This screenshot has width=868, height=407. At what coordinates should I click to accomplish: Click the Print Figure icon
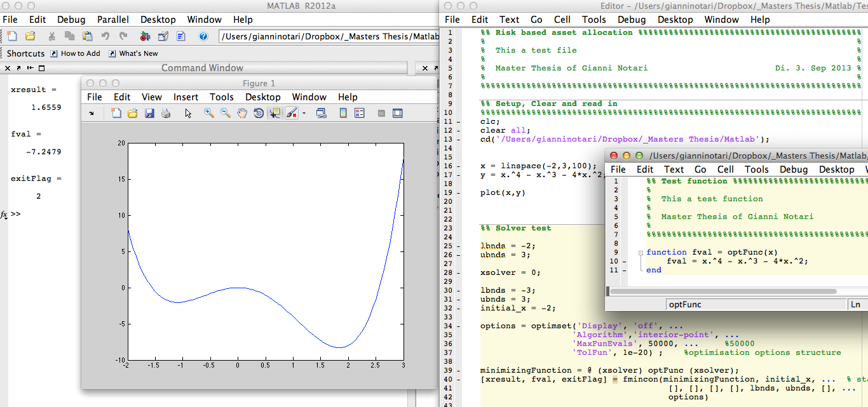pos(165,113)
